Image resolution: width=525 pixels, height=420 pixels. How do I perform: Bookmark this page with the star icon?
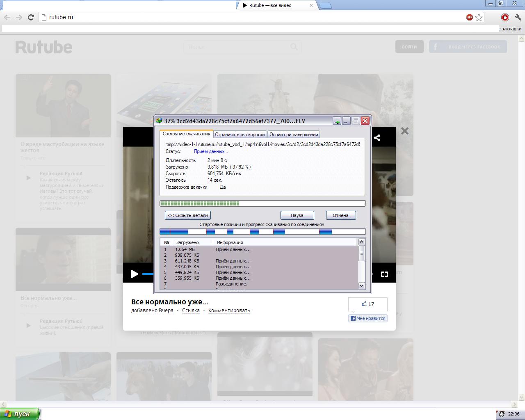click(x=479, y=17)
